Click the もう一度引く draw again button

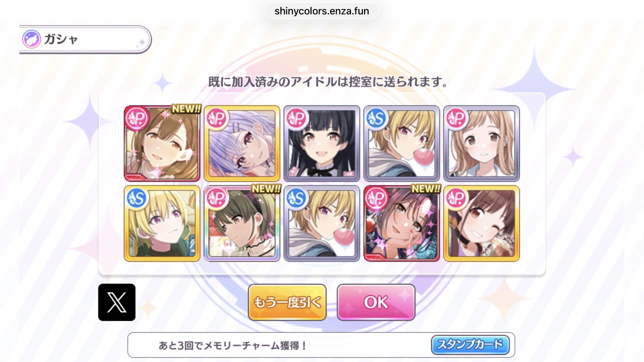click(287, 302)
